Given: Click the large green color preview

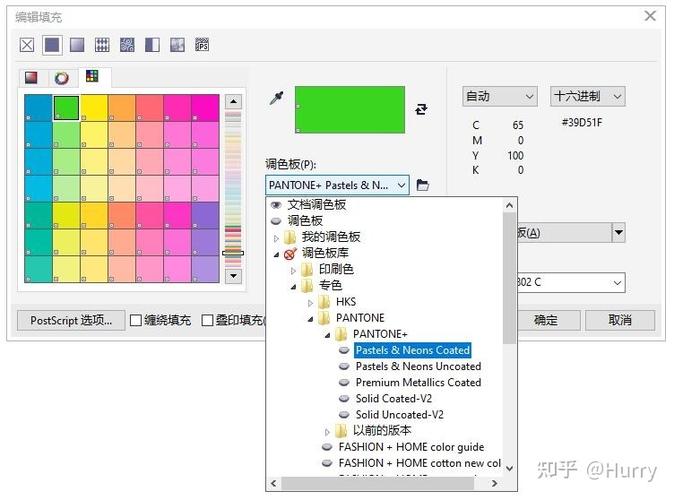Looking at the screenshot, I should pos(350,110).
